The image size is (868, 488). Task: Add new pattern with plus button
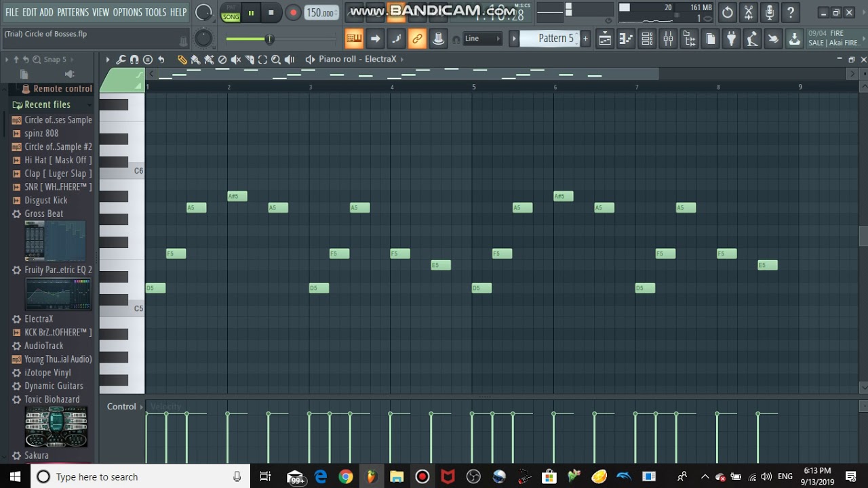click(585, 39)
